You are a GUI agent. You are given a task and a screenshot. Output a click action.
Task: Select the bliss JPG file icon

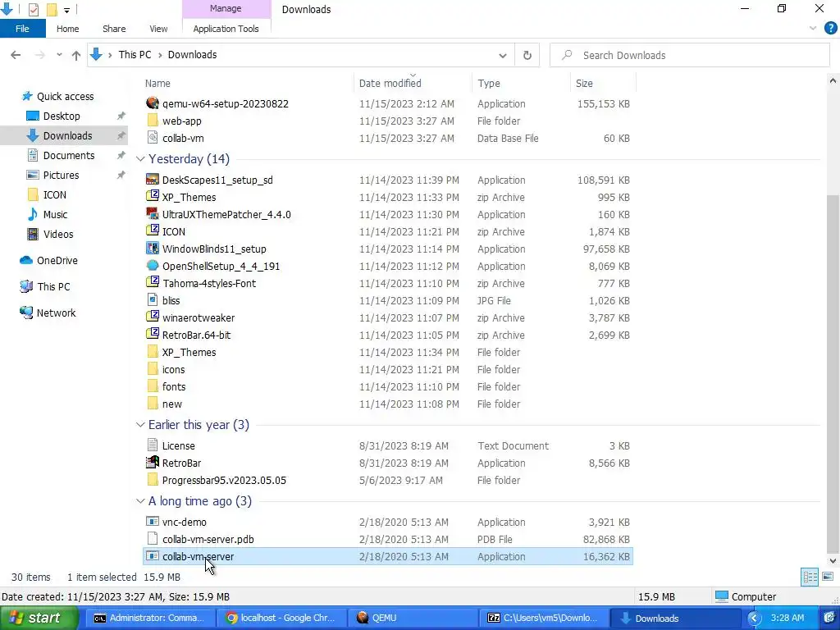153,300
